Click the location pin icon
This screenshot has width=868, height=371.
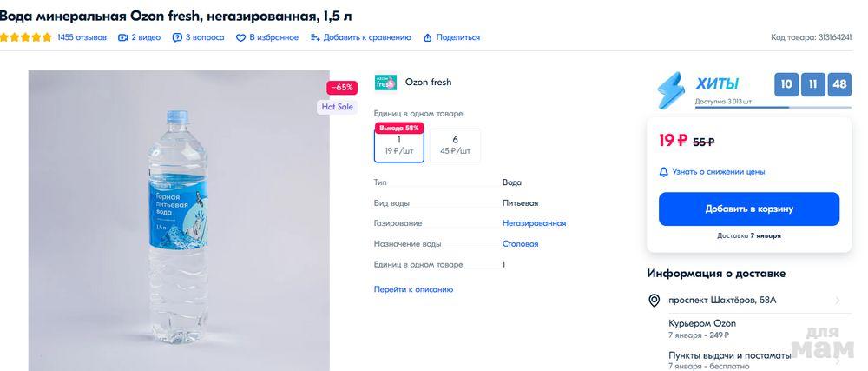(654, 301)
